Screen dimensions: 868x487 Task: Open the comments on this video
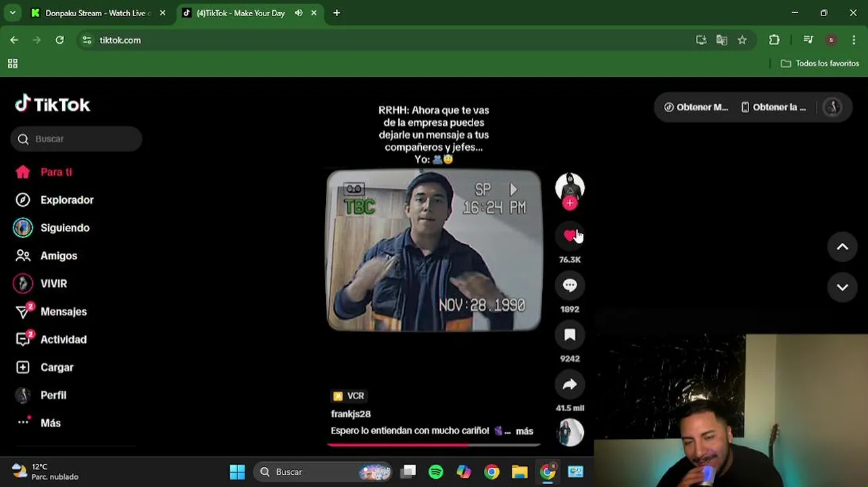570,285
